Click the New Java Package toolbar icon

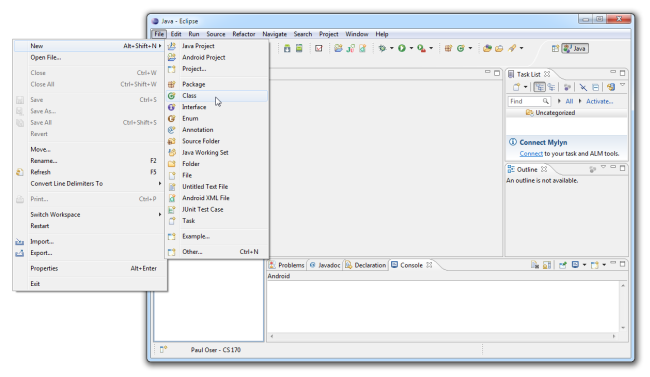click(448, 48)
